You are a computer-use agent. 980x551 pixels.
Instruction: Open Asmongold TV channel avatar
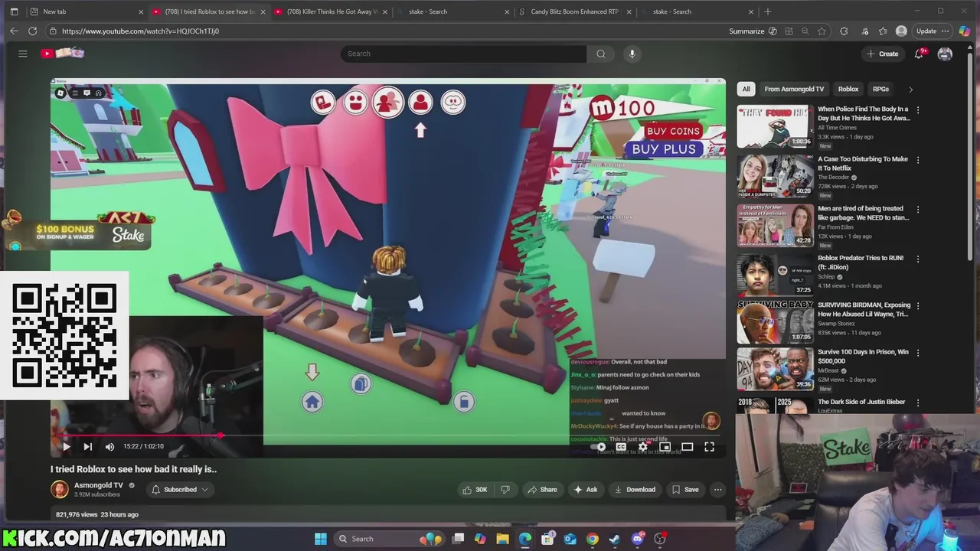[60, 490]
